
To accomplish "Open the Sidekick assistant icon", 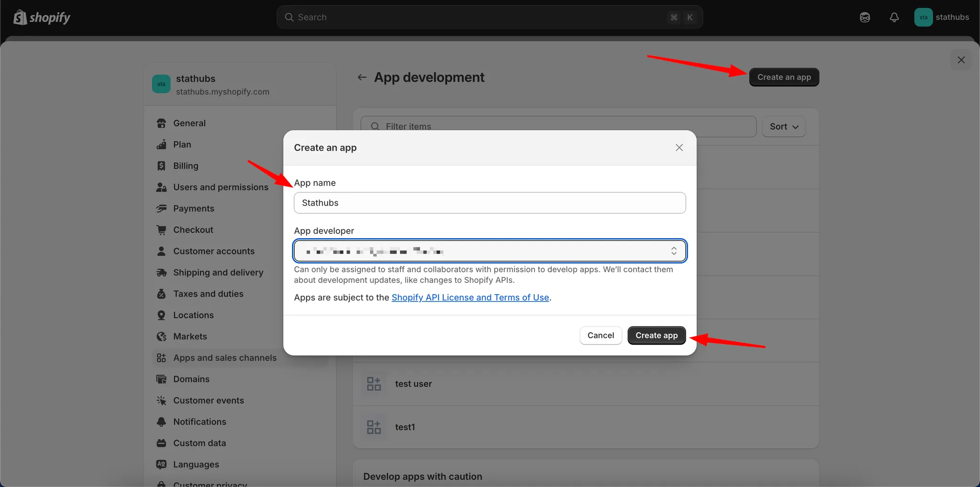I will 865,17.
